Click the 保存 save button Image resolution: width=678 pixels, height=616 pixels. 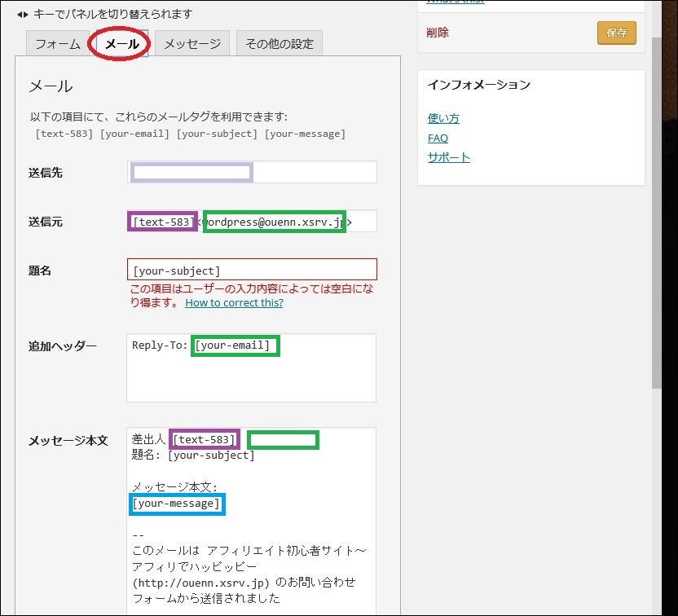(616, 33)
